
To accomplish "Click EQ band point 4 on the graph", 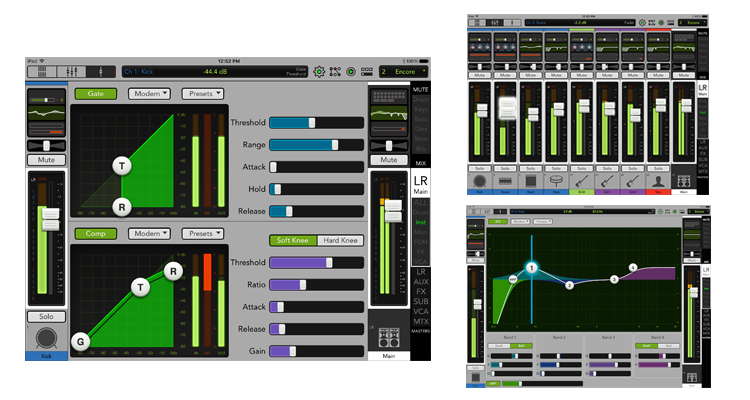I will coord(632,267).
